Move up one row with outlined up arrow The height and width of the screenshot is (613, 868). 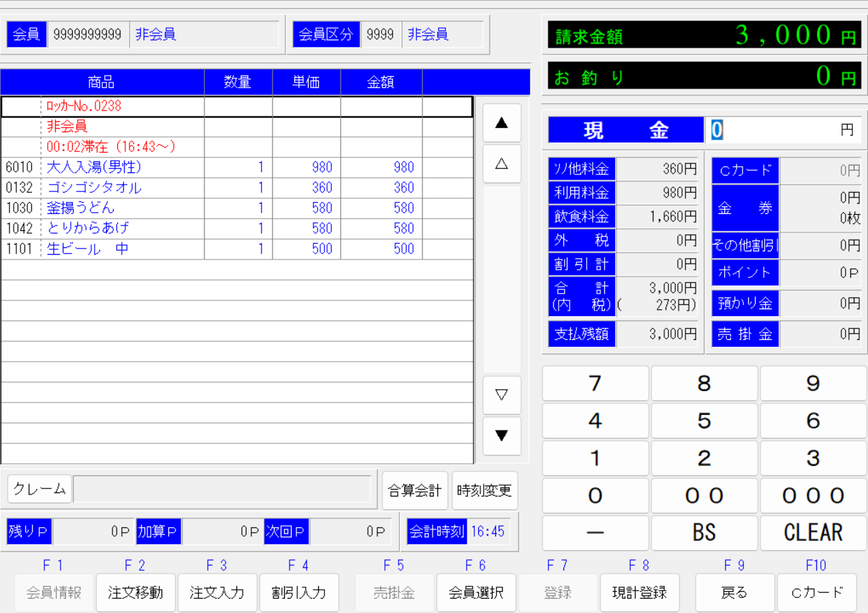[x=501, y=163]
